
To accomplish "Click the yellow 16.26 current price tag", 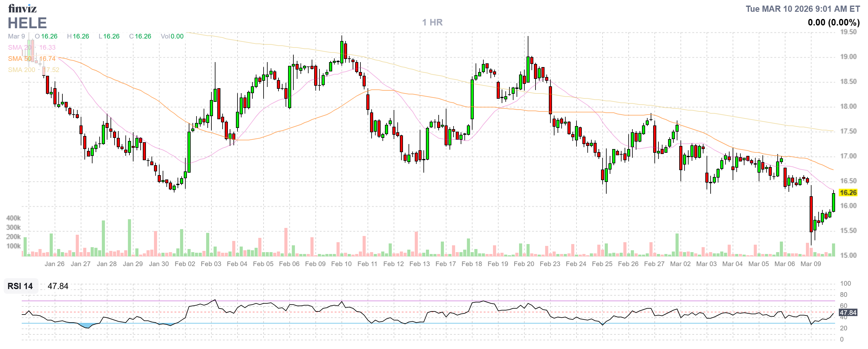I will tap(848, 193).
